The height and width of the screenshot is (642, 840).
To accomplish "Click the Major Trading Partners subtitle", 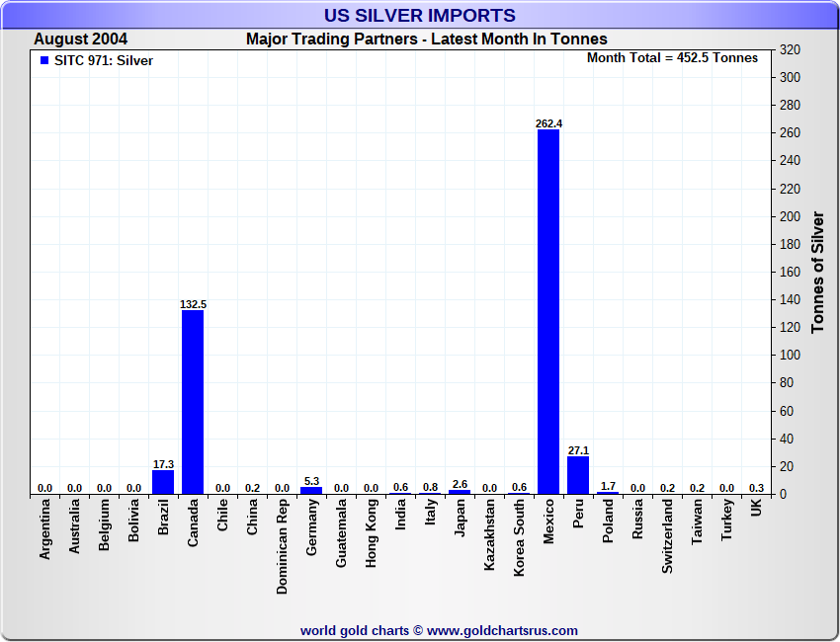I will tap(426, 40).
